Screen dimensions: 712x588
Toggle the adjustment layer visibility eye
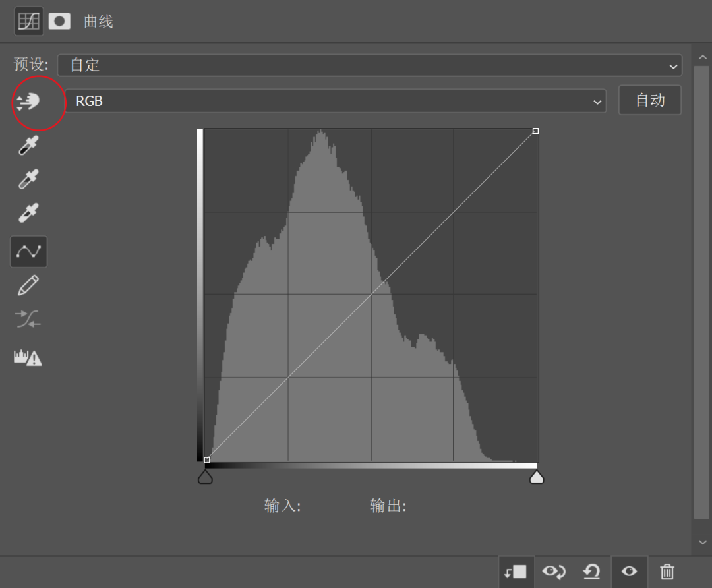point(629,572)
